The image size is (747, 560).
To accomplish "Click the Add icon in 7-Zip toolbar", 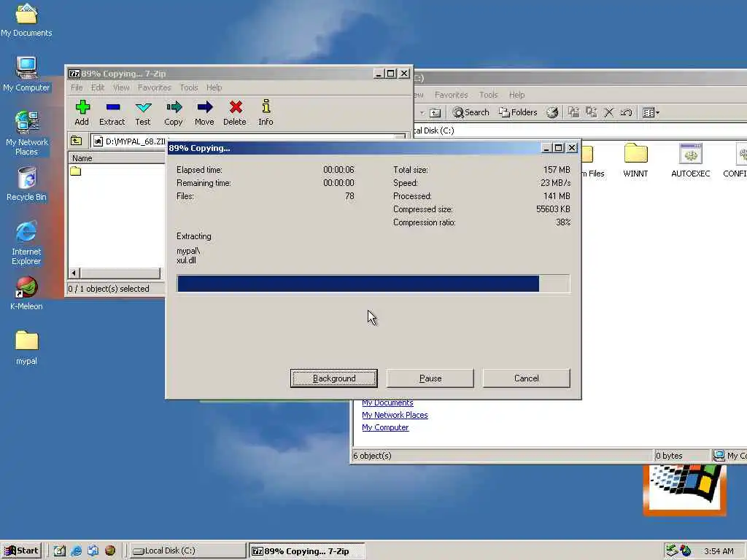I will click(82, 113).
